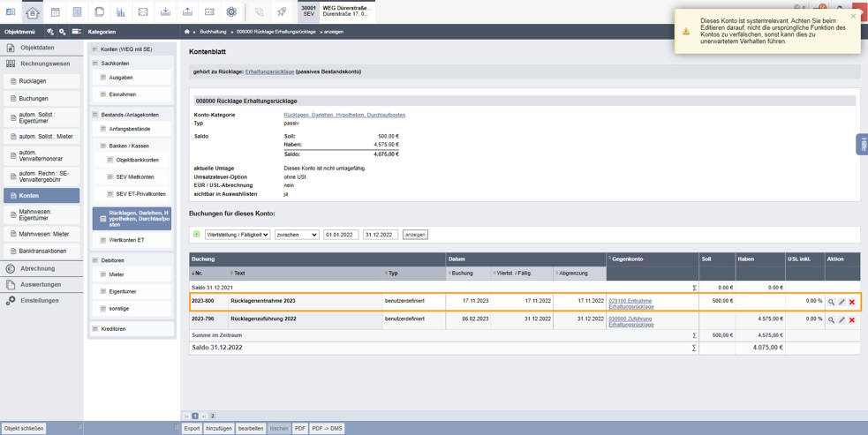Click the rocket icon in top toolbar
The width and height of the screenshot is (868, 435).
(x=281, y=11)
